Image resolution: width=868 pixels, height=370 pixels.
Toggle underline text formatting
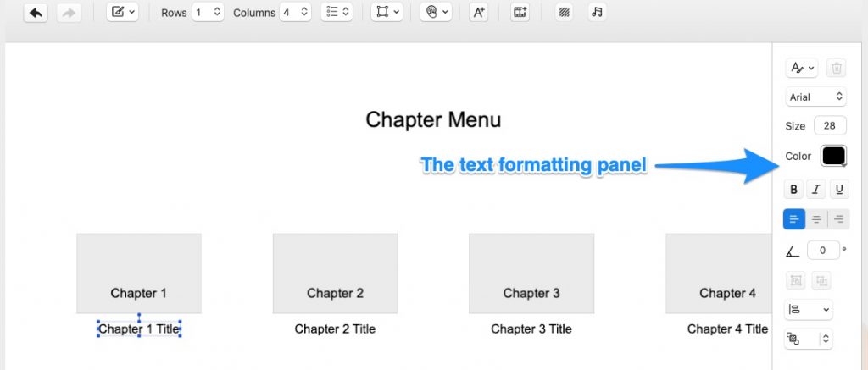click(839, 190)
